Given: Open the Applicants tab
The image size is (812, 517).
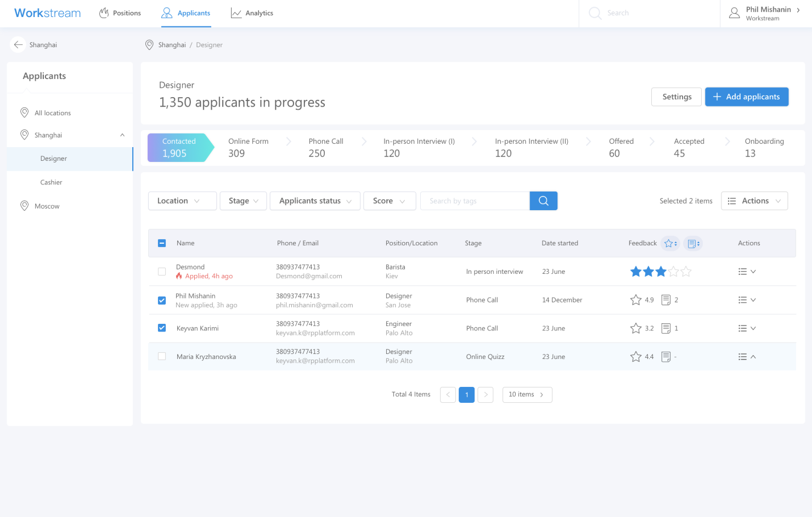Looking at the screenshot, I should [x=185, y=13].
